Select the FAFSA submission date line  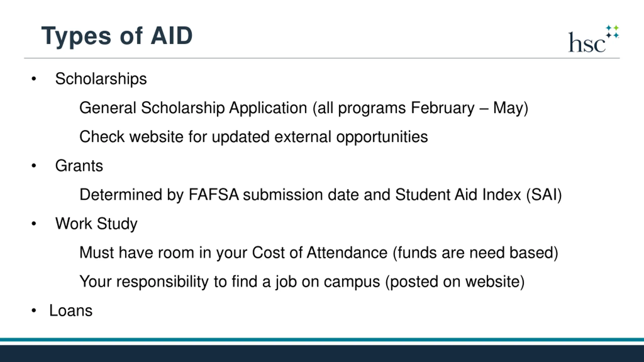coord(320,195)
